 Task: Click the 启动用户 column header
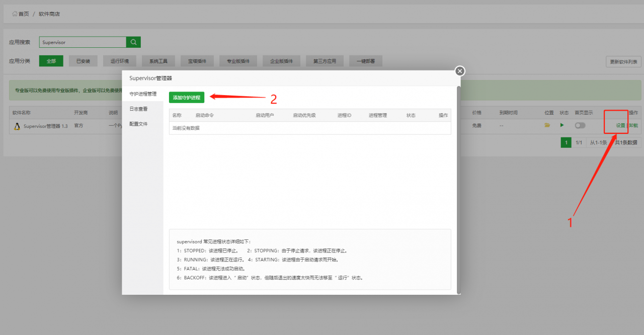coord(265,115)
